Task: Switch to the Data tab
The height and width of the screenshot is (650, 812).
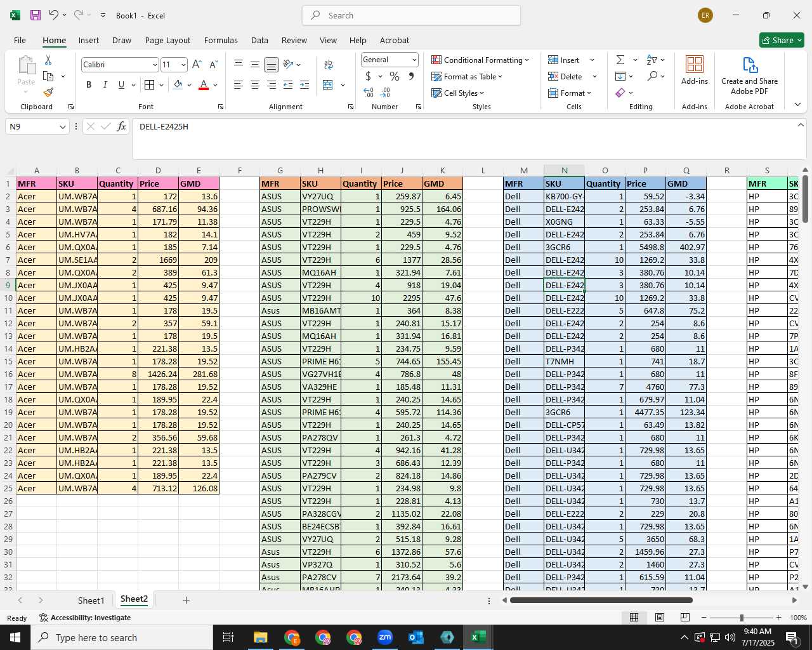Action: pos(259,40)
